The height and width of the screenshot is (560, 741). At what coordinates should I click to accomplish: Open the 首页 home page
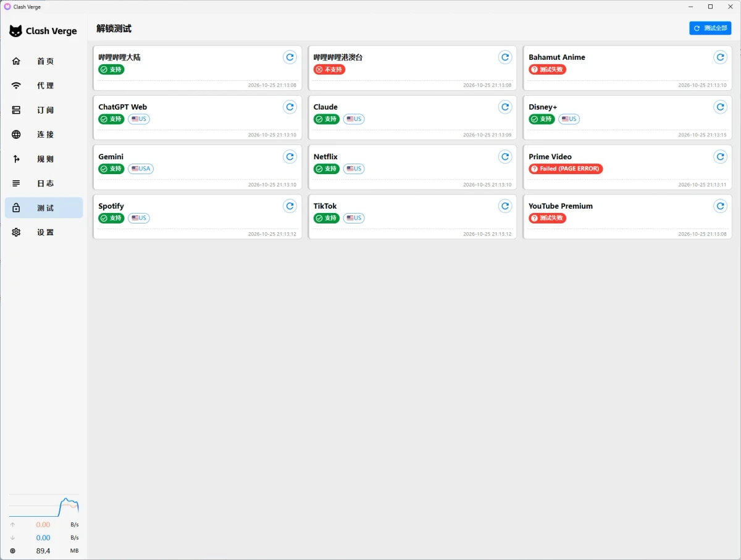44,61
